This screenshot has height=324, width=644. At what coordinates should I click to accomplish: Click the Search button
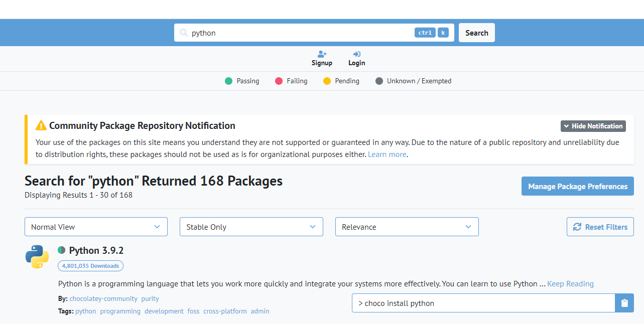[477, 33]
